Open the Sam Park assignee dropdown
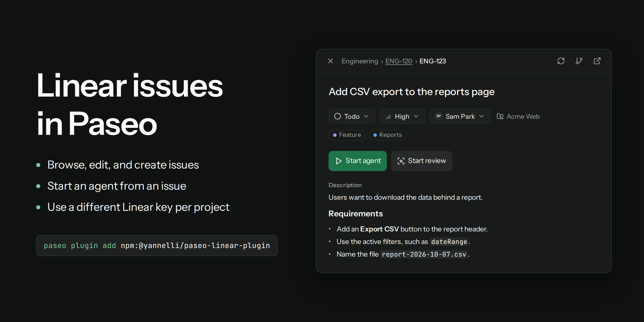 (x=460, y=116)
